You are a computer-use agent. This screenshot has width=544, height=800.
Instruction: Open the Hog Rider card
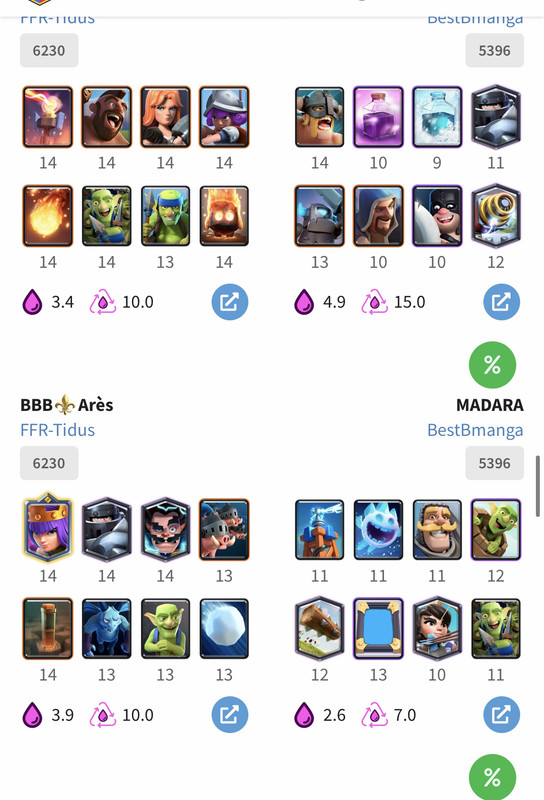pyautogui.click(x=107, y=117)
